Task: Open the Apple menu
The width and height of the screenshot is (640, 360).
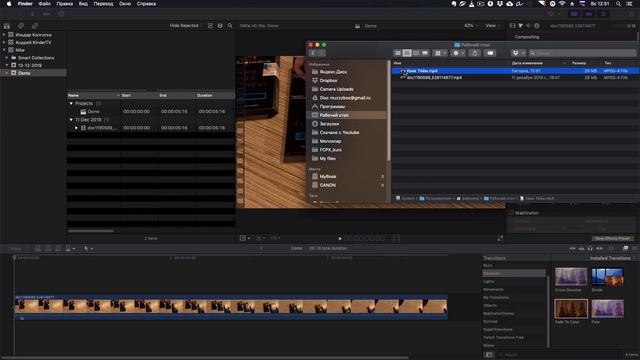Action: [9, 4]
